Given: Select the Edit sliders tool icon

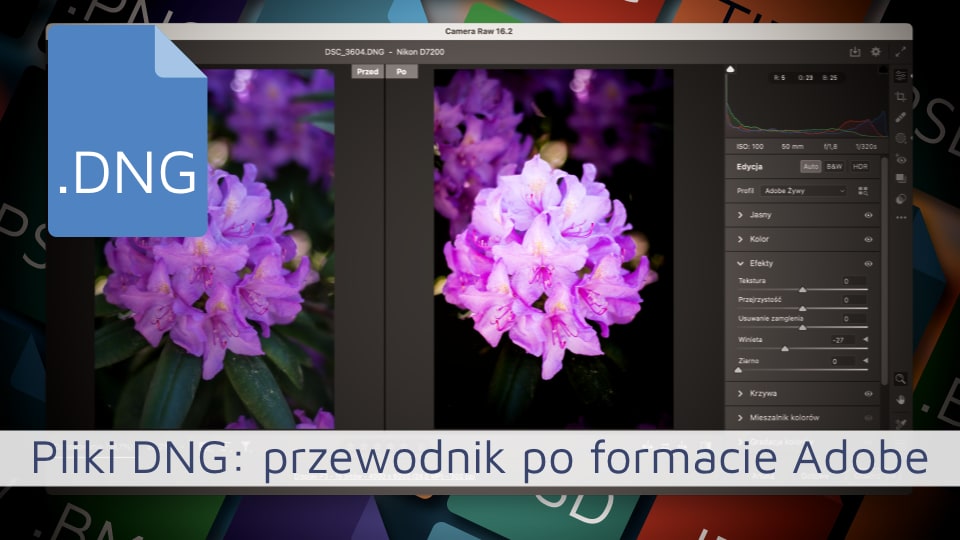Looking at the screenshot, I should coord(901,76).
